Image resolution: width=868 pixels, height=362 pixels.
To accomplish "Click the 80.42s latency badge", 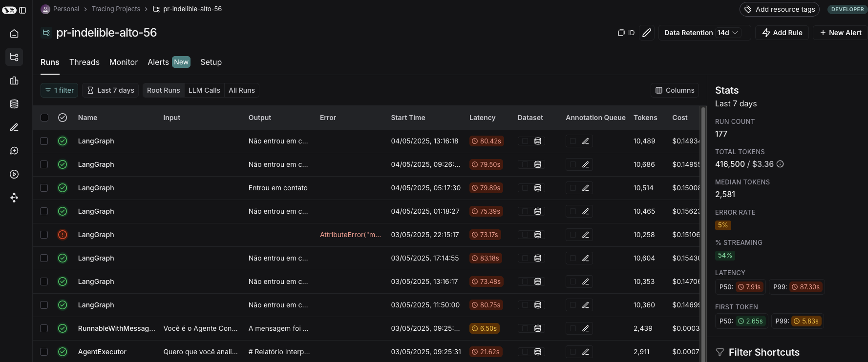I will coord(486,141).
